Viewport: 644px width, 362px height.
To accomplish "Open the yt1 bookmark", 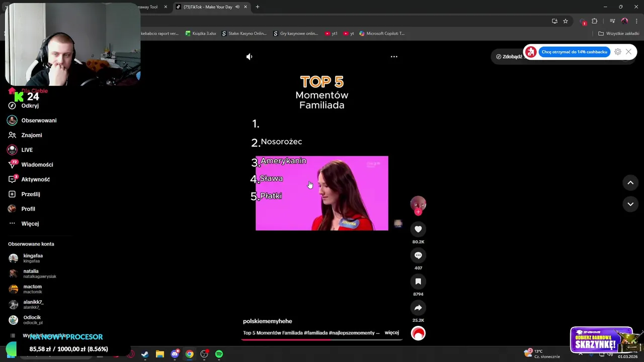I will coord(331,34).
